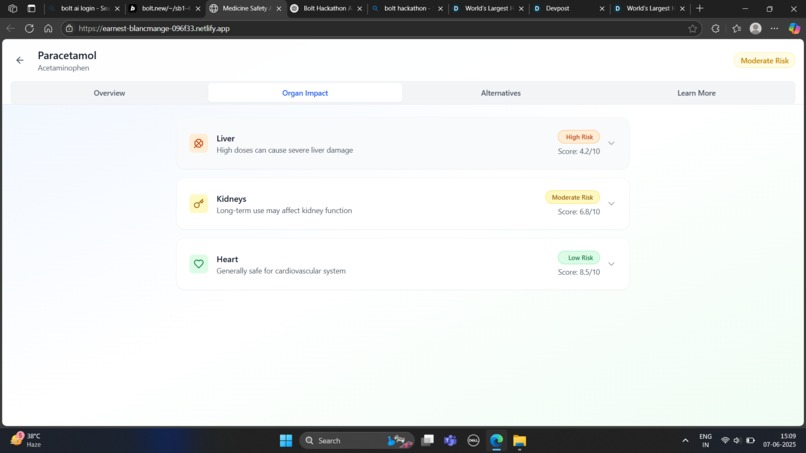This screenshot has width=806, height=453.
Task: Open the tab actions menu icon
Action: pos(31,9)
